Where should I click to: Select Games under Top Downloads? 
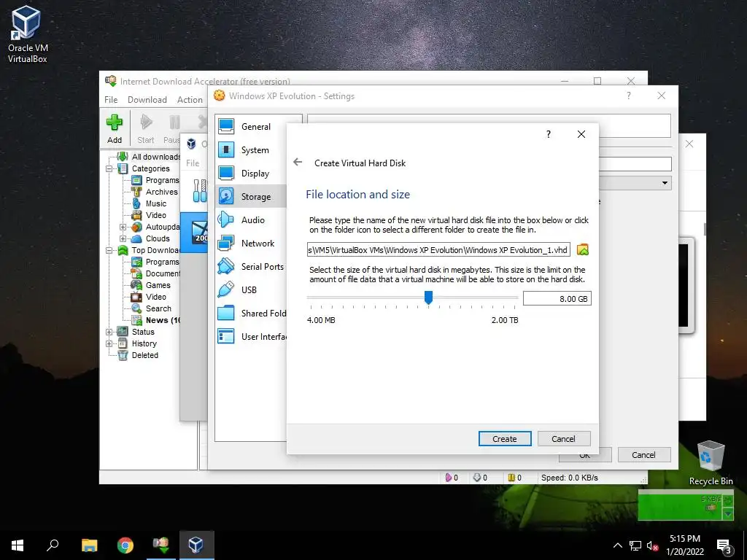click(151, 285)
